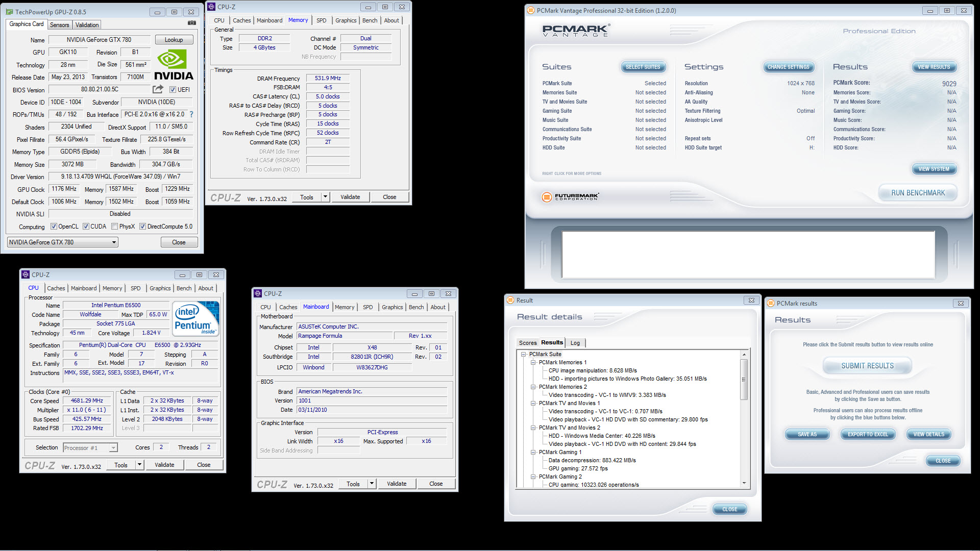Toggle the DirectCompute 5.0 checkbox
The width and height of the screenshot is (980, 551).
tap(142, 227)
